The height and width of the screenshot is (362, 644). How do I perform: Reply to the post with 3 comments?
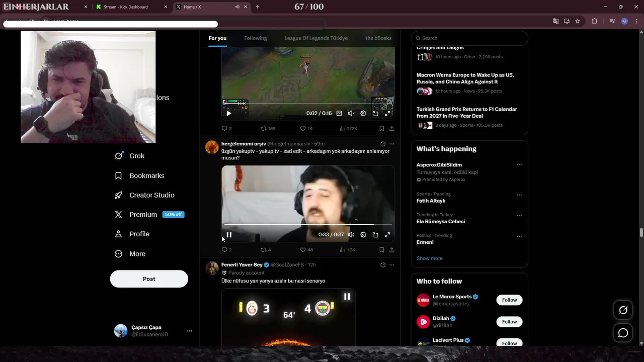coord(227,129)
